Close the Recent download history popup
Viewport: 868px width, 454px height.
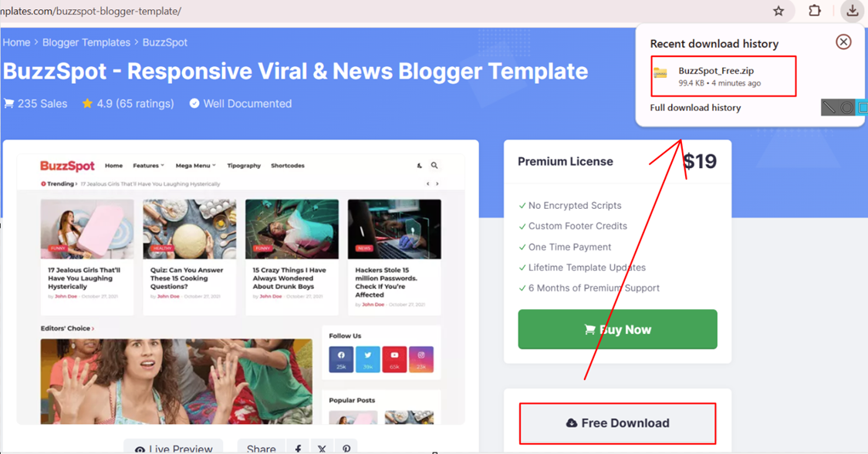(x=843, y=42)
